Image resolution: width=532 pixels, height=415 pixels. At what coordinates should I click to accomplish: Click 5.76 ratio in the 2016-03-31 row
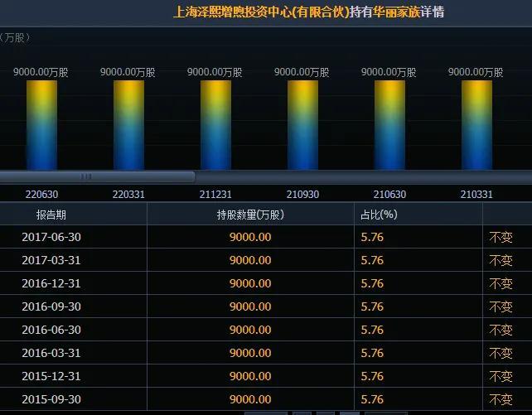click(x=372, y=353)
